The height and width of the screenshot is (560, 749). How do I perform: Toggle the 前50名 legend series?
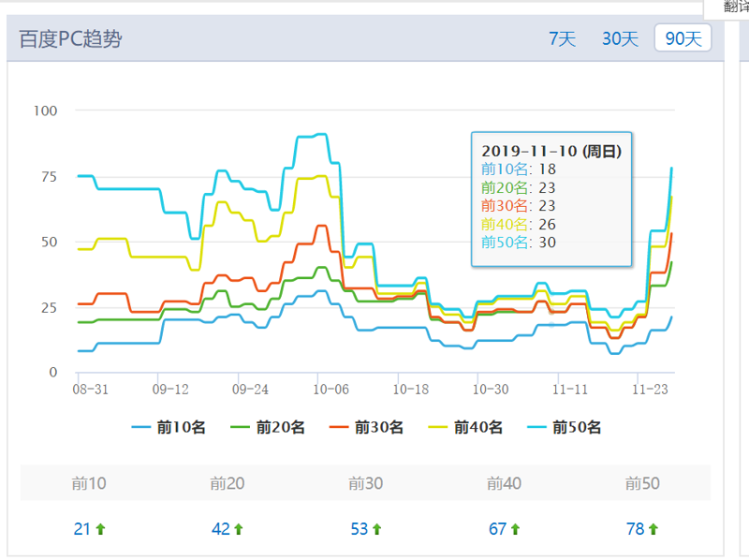tap(565, 427)
